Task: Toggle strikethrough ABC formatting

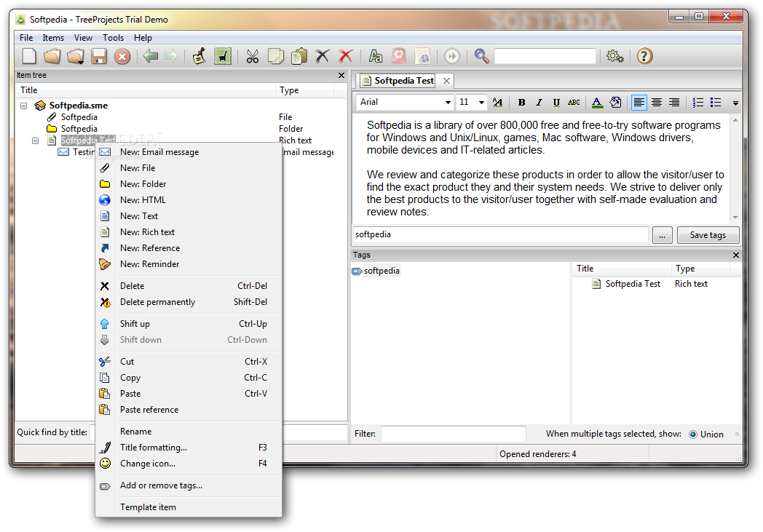Action: pyautogui.click(x=574, y=102)
